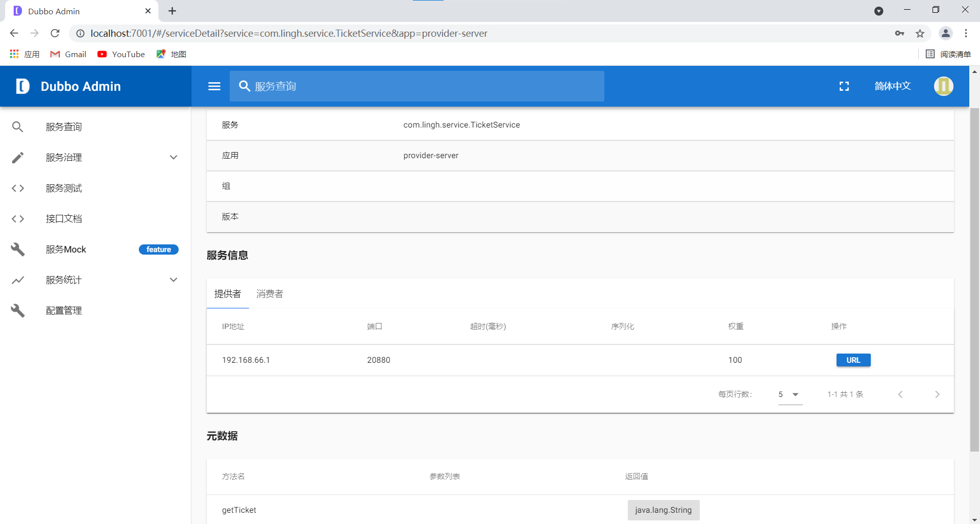Open the 应用 apps bookmark grid icon
The width and height of the screenshot is (980, 524).
[x=14, y=54]
